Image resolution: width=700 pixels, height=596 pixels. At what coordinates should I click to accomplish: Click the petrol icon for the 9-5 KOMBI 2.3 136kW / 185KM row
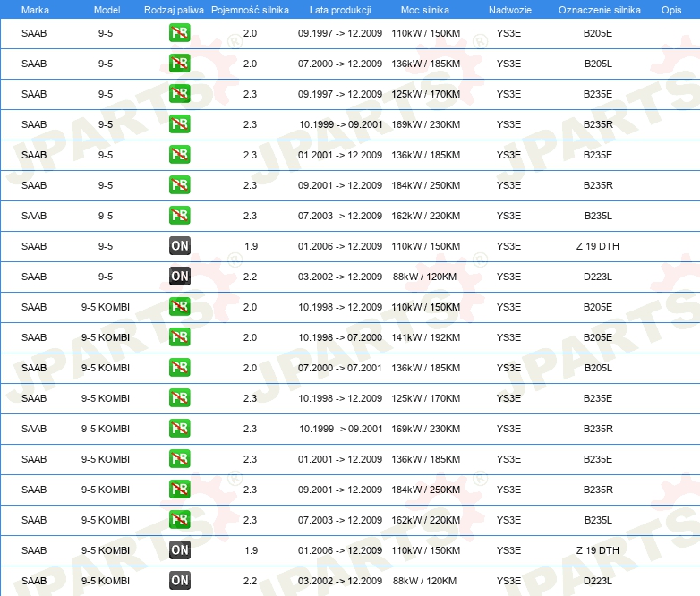(x=179, y=458)
